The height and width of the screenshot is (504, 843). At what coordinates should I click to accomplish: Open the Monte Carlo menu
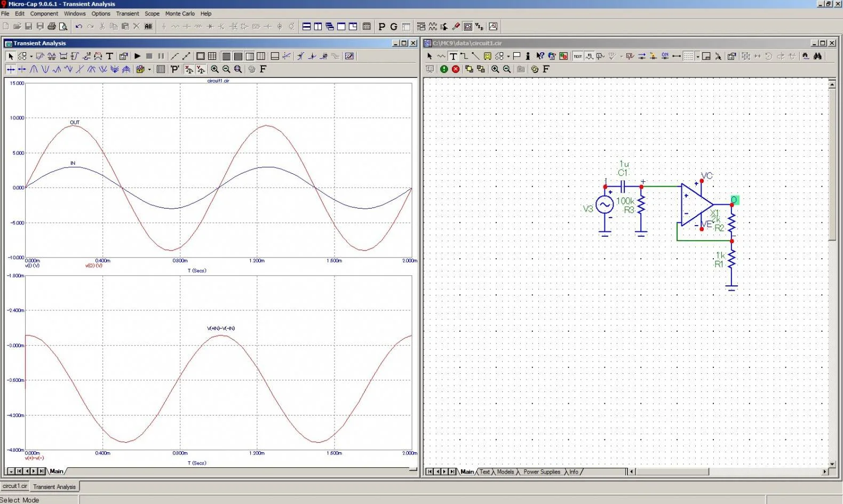pyautogui.click(x=179, y=13)
